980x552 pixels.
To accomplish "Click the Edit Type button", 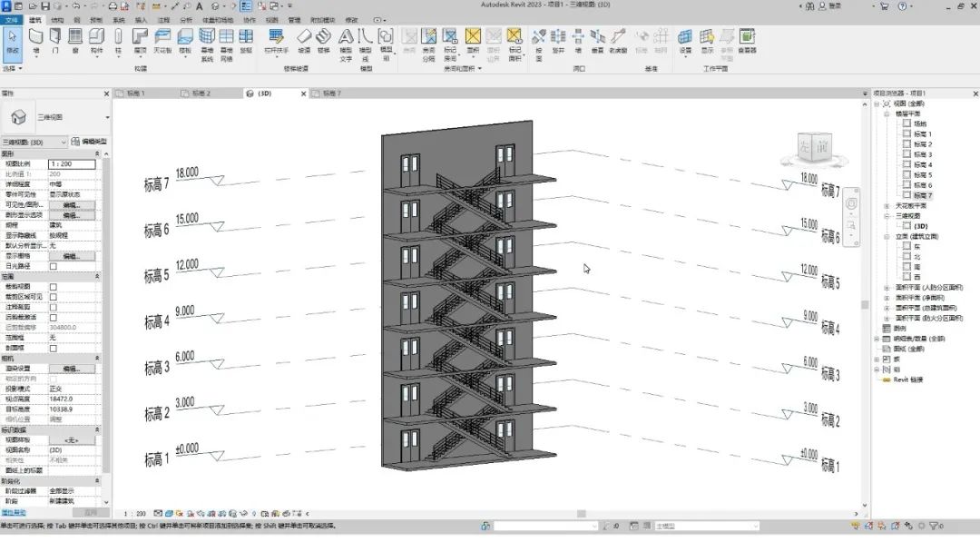I will pyautogui.click(x=89, y=142).
